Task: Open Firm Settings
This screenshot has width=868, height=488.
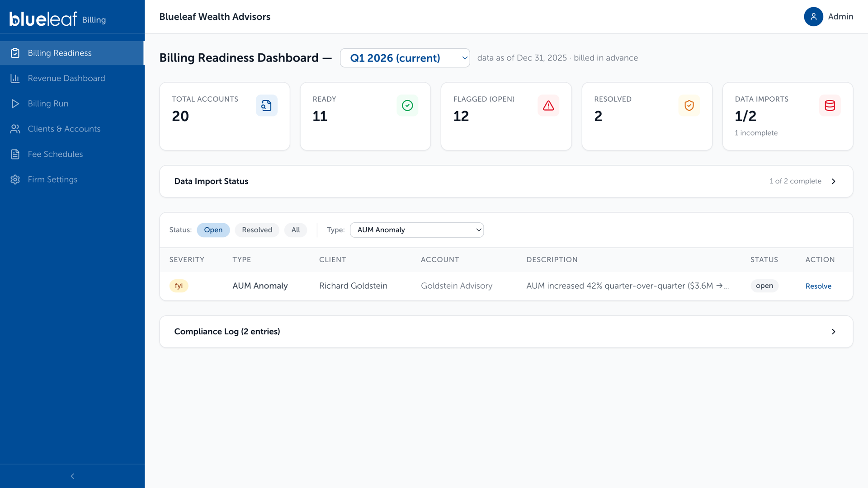Action: coord(72,179)
